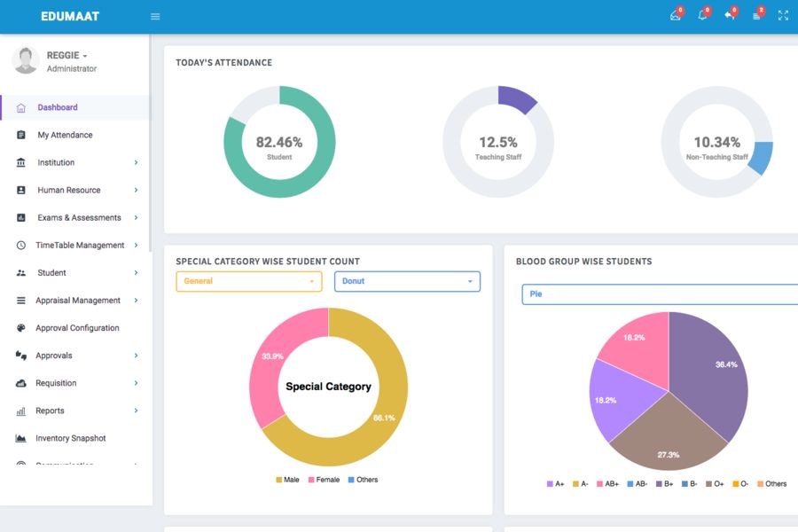Screen dimensions: 798x532
Task: Click 'SPECIAL CATEGORY WISE STUDENT COUNT' heading
Action: (x=268, y=262)
